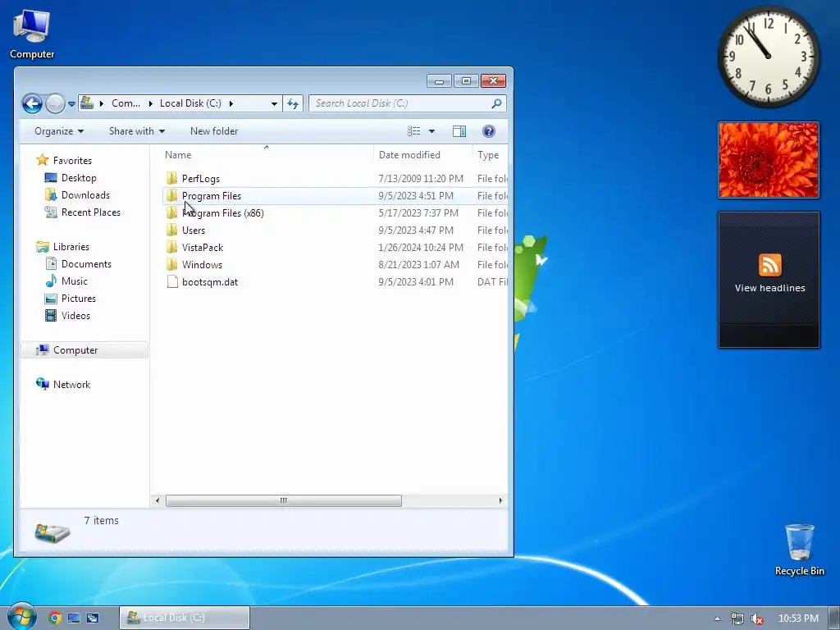Open the Windows Start button
Viewport: 840px width, 630px height.
coord(21,616)
